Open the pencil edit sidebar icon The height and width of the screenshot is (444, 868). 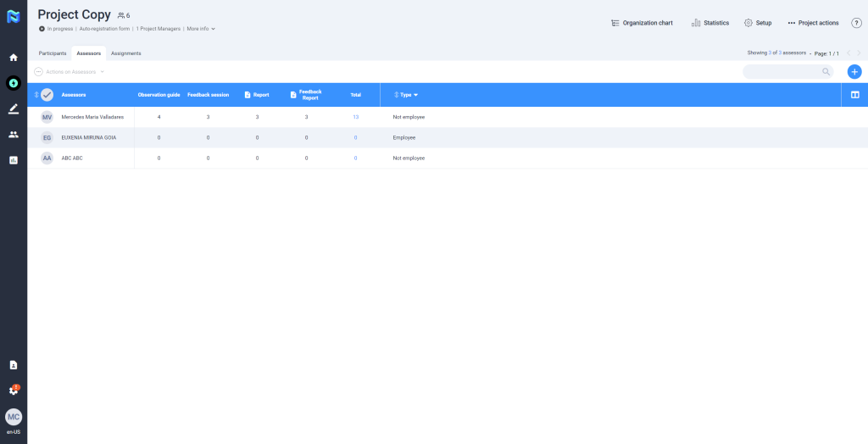(13, 108)
